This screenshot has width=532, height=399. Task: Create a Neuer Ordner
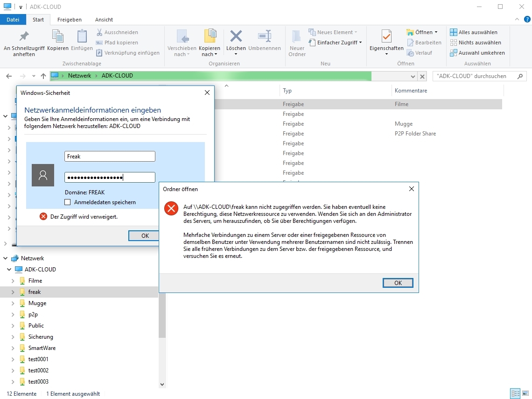(297, 43)
